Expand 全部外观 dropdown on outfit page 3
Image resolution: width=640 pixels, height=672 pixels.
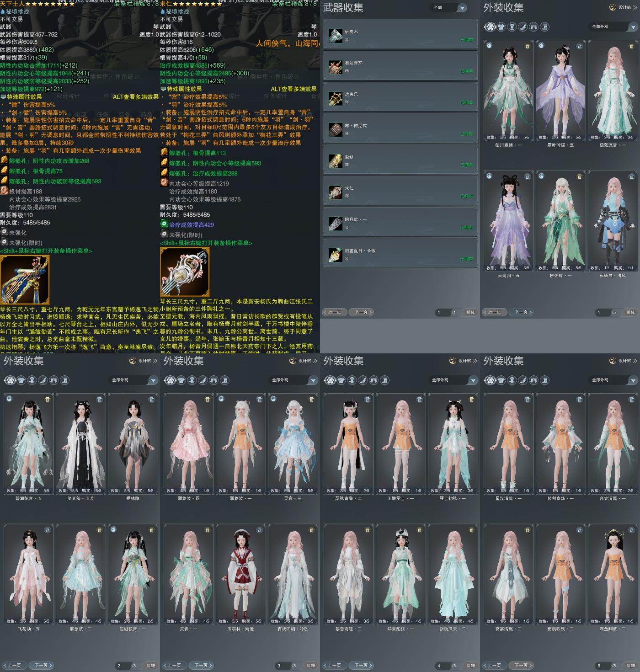[293, 380]
